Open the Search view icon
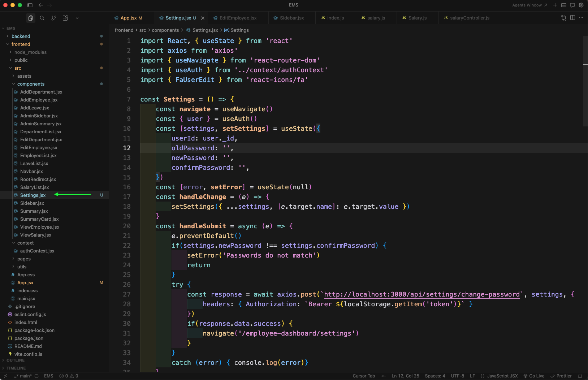This screenshot has height=380, width=588. (x=42, y=18)
